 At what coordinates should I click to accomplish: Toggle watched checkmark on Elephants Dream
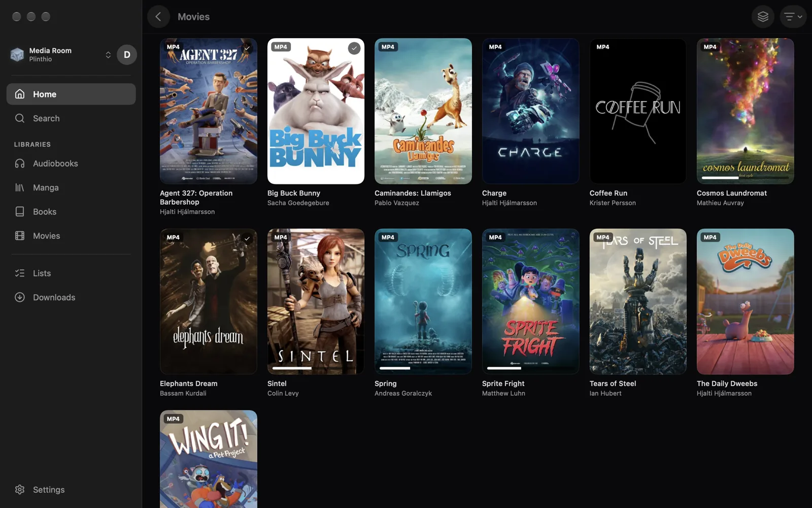[247, 239]
